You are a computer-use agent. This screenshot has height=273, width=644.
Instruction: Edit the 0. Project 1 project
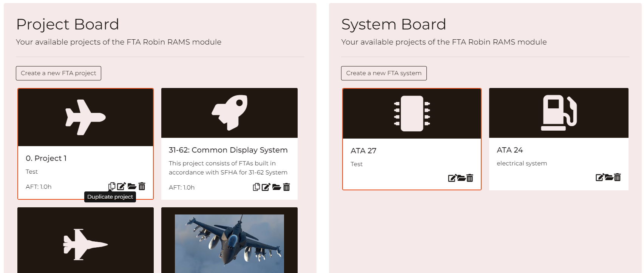coord(121,186)
